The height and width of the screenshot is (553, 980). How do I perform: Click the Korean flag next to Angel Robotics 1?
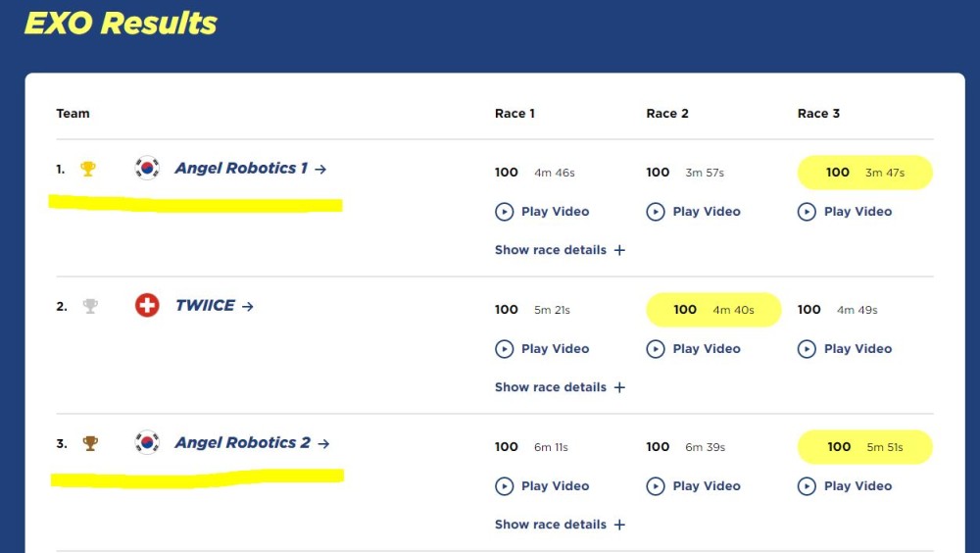point(148,168)
